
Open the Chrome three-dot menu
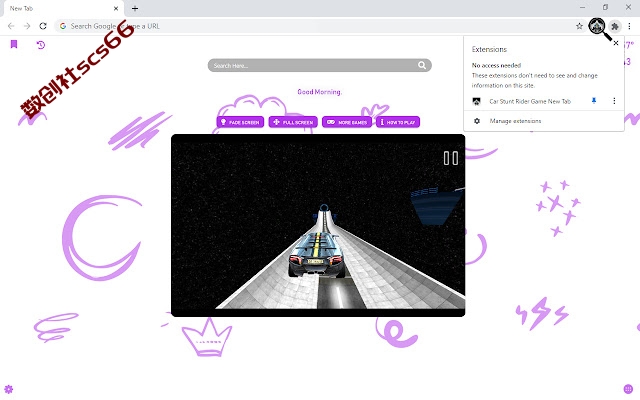[x=629, y=26]
